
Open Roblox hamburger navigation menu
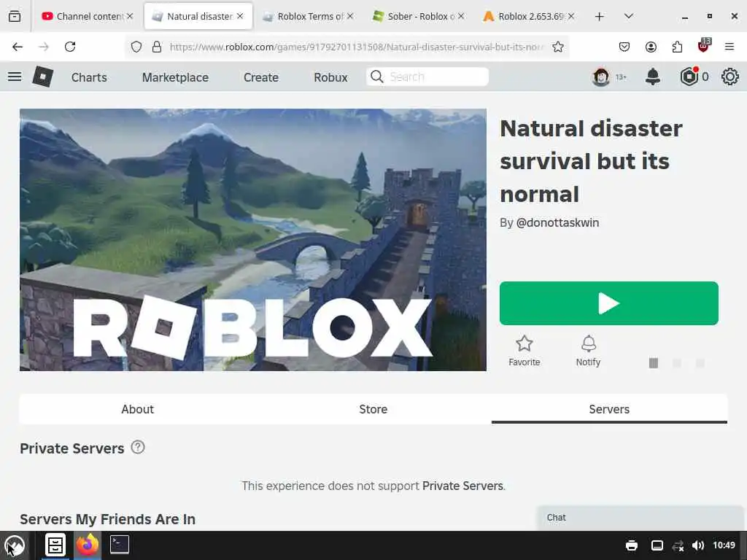click(15, 77)
